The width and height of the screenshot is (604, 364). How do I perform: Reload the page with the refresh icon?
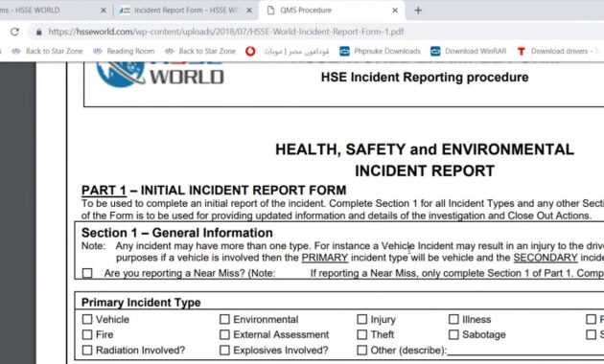click(14, 32)
